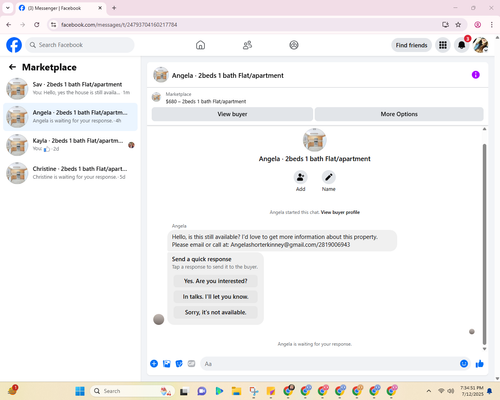This screenshot has width=500, height=400.
Task: Attach a photo or file icon
Action: (167, 364)
